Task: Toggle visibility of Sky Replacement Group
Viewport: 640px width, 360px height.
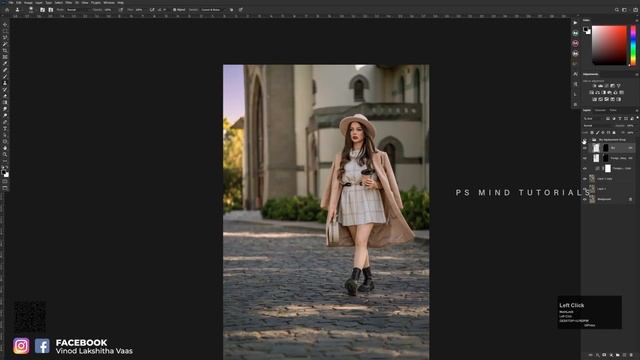Action: [584, 140]
